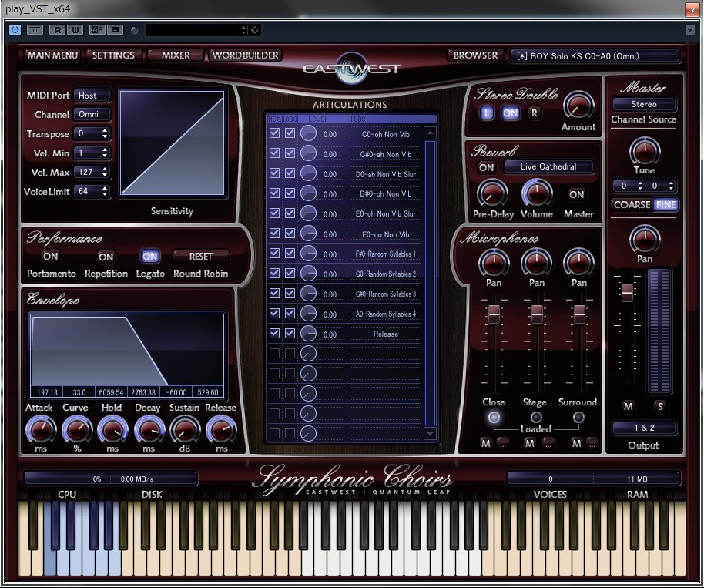Viewport: 704px width, 588px height.
Task: Click the host R (read automation) button
Action: (57, 30)
